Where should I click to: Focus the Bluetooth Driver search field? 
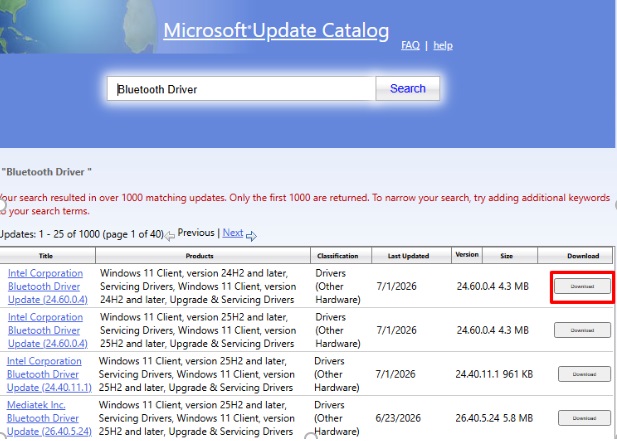[241, 89]
